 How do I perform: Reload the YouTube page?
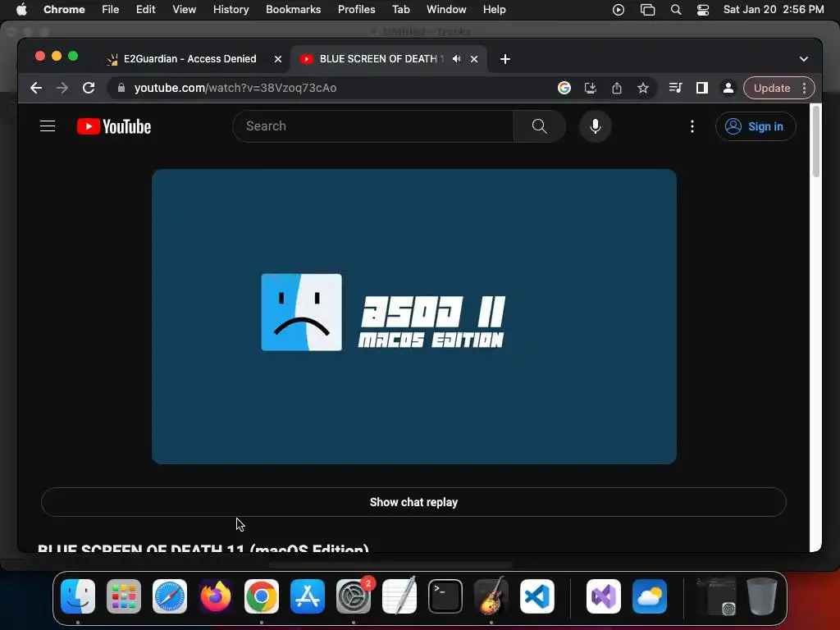[89, 88]
